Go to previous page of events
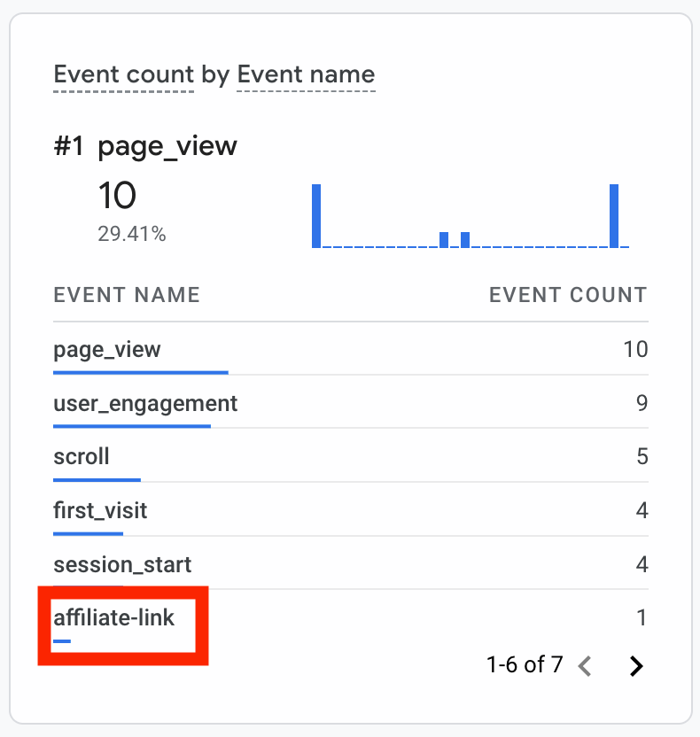The image size is (700, 737). [584, 665]
